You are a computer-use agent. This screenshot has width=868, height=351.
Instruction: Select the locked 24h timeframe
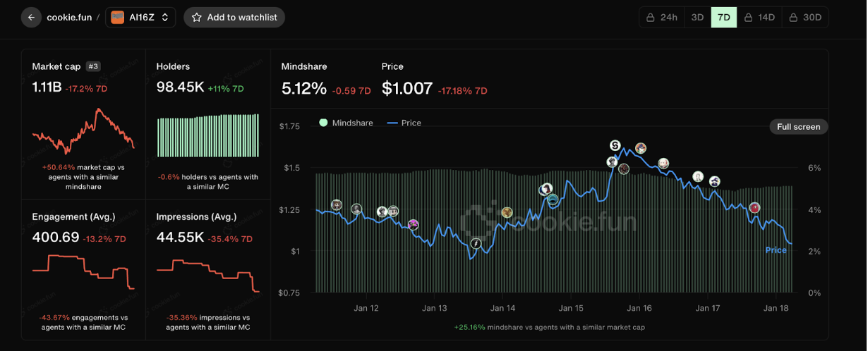(x=662, y=18)
